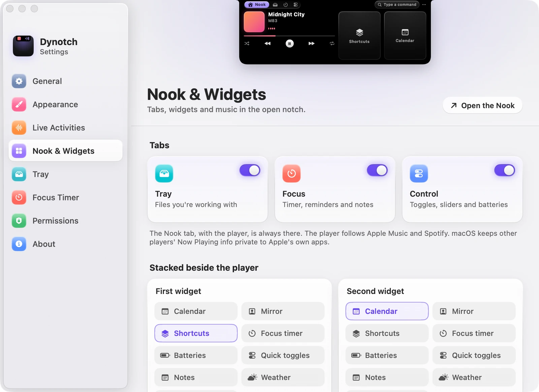Select the Nook tab in the notch preview
The height and width of the screenshot is (392, 539).
(x=257, y=5)
